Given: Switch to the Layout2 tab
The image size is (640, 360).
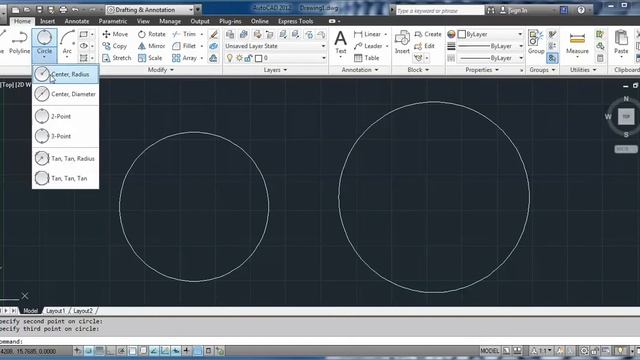Looking at the screenshot, I should click(x=83, y=311).
